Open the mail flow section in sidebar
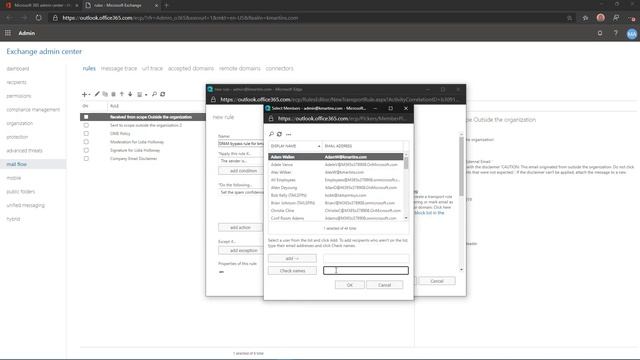 point(16,164)
